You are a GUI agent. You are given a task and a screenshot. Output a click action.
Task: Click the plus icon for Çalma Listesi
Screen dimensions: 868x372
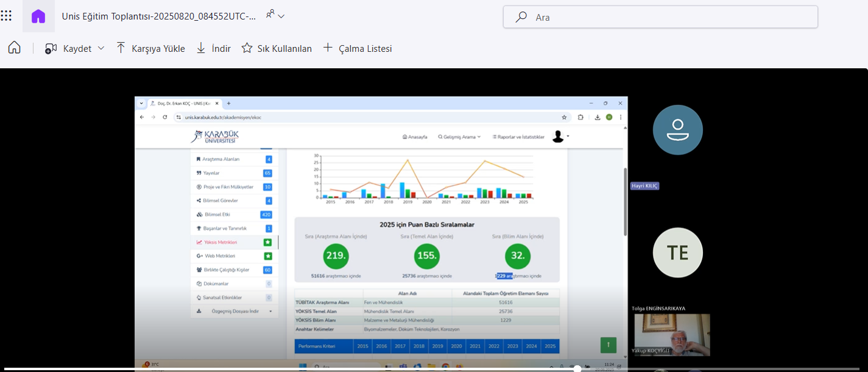(328, 48)
